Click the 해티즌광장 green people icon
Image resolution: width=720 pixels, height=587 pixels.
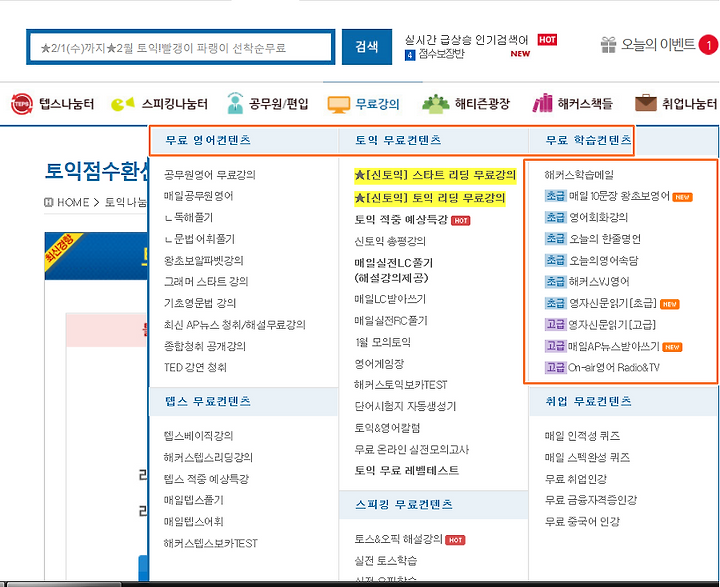coord(435,104)
